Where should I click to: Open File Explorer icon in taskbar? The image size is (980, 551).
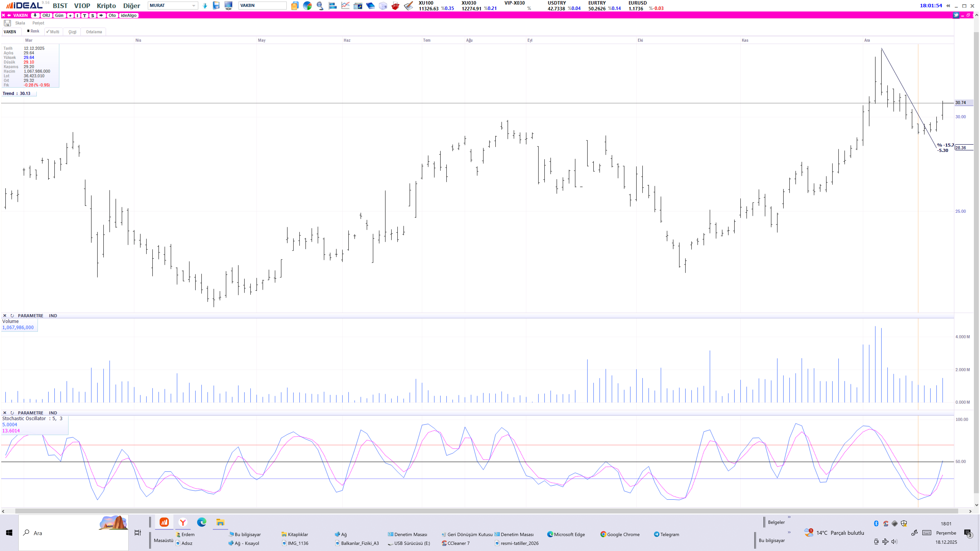pyautogui.click(x=220, y=522)
